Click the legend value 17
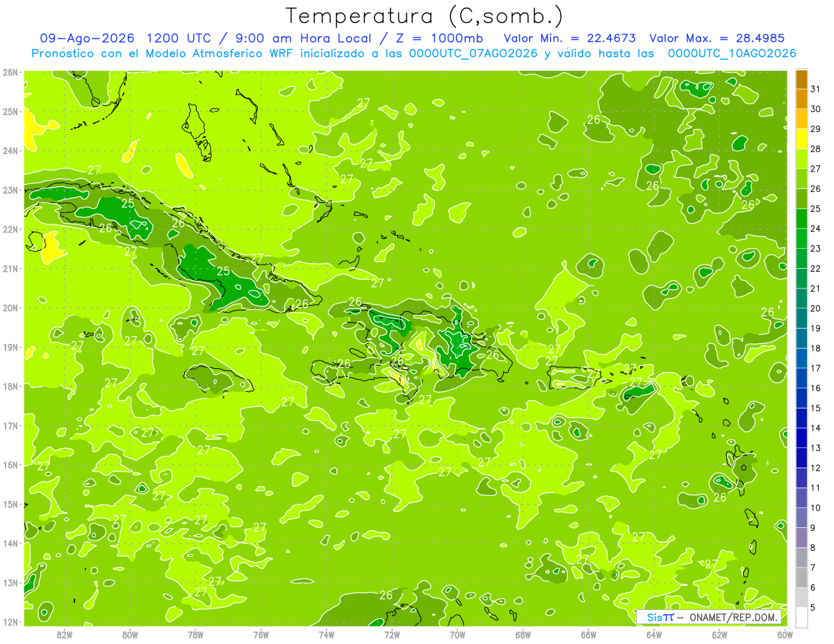Image resolution: width=834 pixels, height=644 pixels. pyautogui.click(x=816, y=368)
